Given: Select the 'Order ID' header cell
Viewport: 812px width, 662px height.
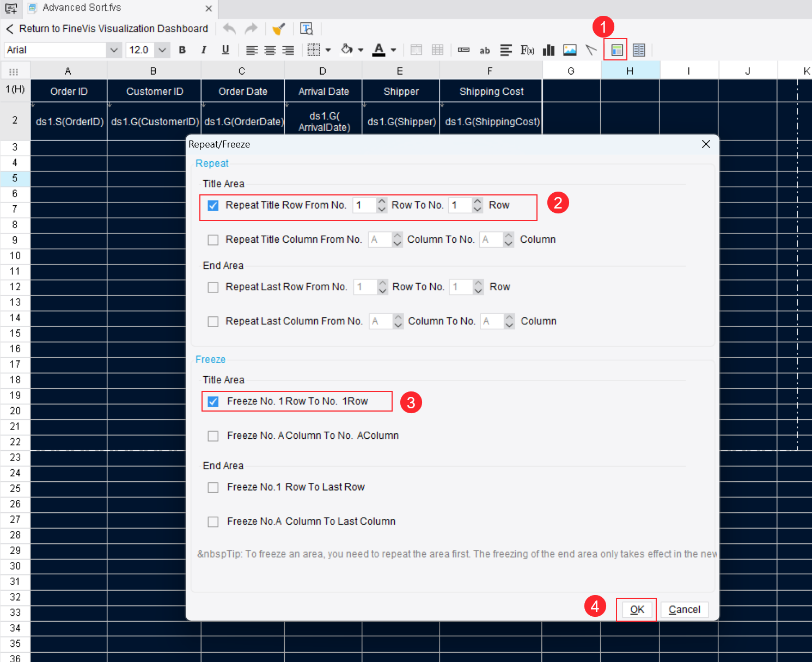Looking at the screenshot, I should [x=69, y=91].
